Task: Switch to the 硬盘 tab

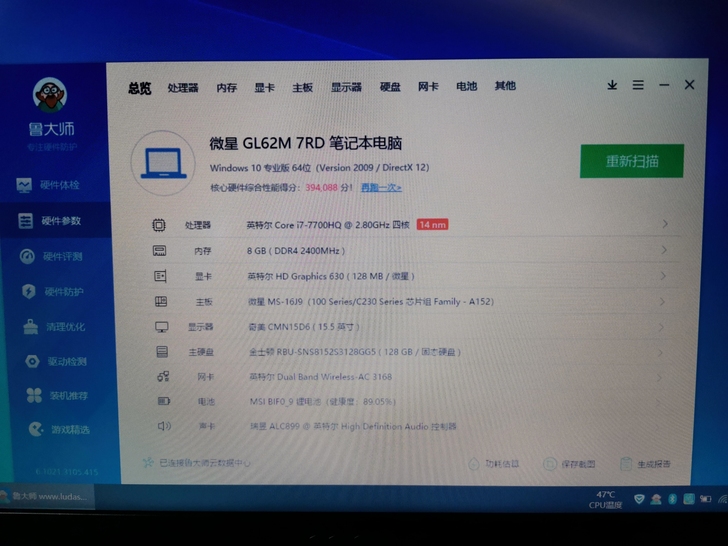Action: tap(390, 87)
